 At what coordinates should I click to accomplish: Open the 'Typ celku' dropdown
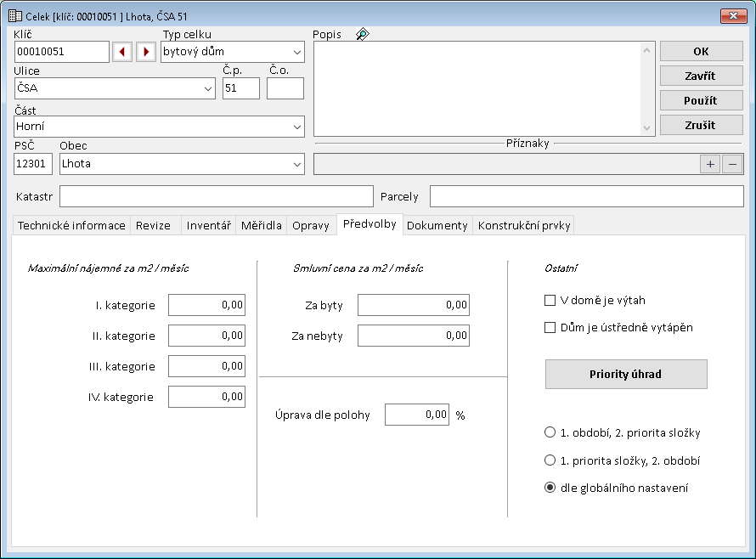click(296, 52)
